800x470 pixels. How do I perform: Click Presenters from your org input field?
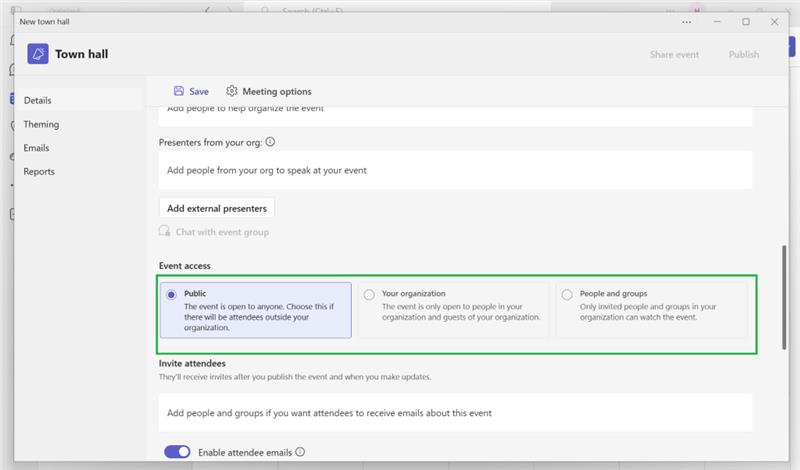coord(455,170)
